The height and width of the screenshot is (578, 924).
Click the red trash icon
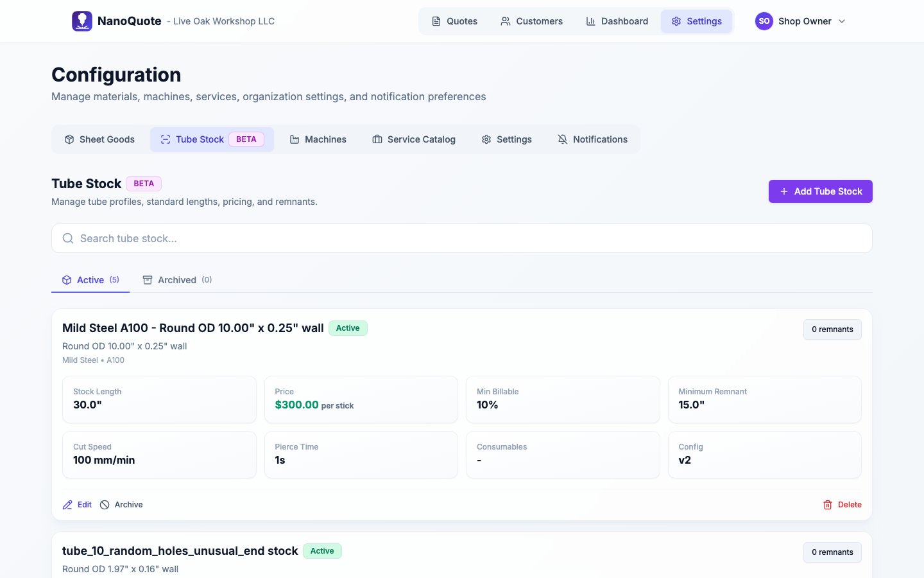coord(828,505)
